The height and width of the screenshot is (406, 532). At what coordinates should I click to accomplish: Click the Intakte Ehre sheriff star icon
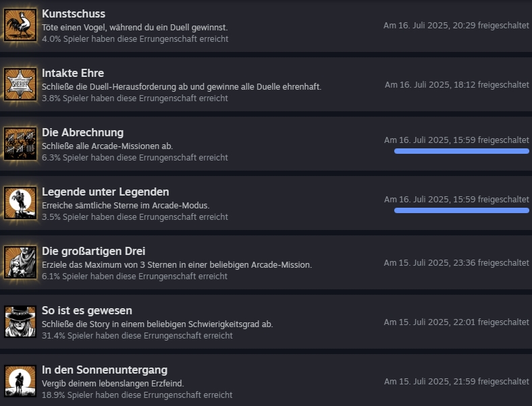(20, 84)
